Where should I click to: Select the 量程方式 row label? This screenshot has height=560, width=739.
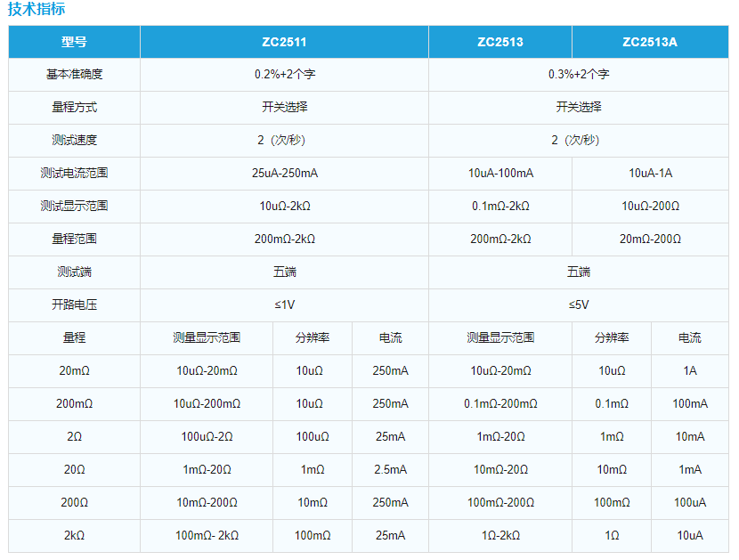pyautogui.click(x=74, y=108)
